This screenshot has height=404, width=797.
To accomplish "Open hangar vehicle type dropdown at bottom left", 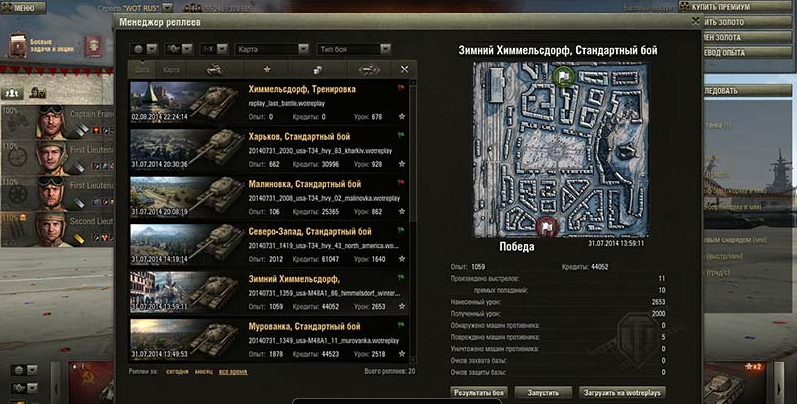I will tap(24, 388).
